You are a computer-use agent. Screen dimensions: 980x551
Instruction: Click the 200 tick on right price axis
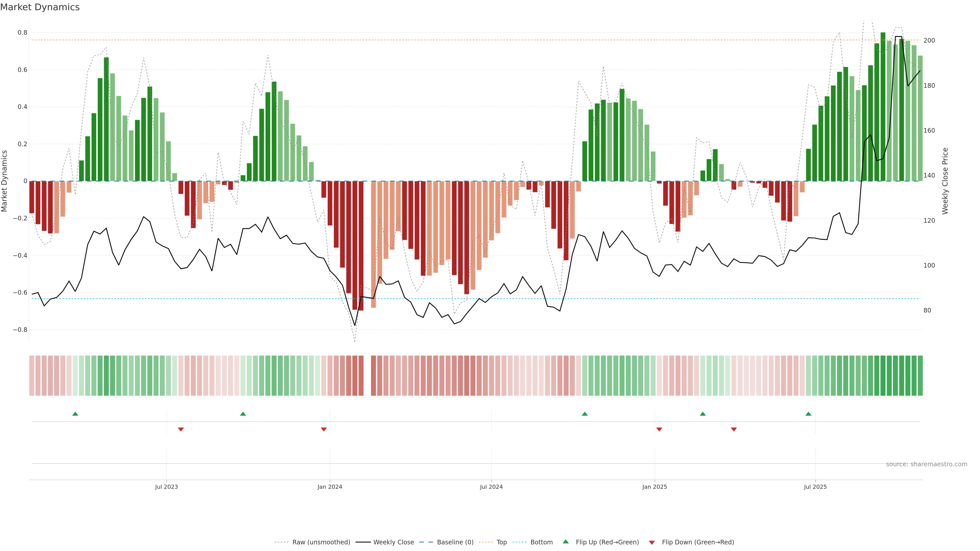point(929,40)
